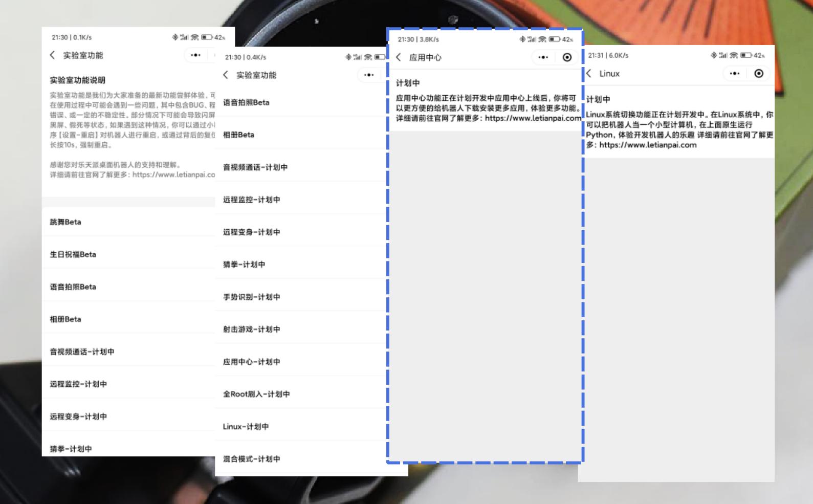The width and height of the screenshot is (813, 504).
Task: Open the three-dot menu on 应用中心 screen
Action: click(543, 57)
